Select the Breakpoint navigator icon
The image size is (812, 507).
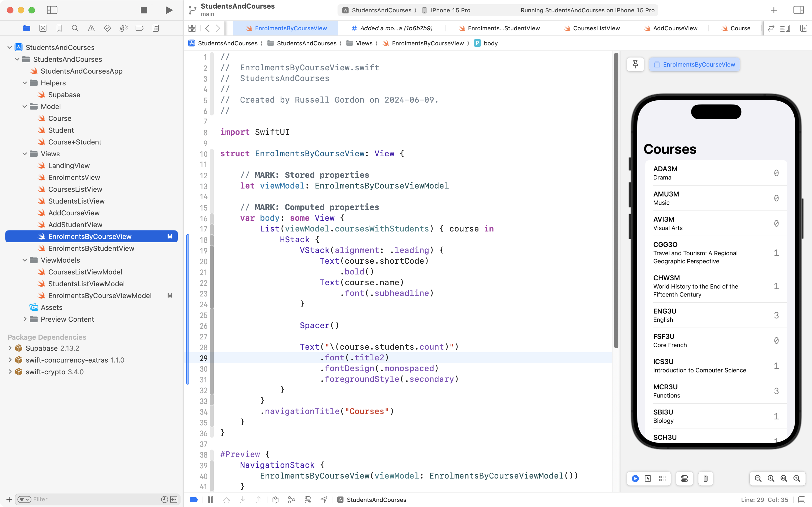coord(139,28)
